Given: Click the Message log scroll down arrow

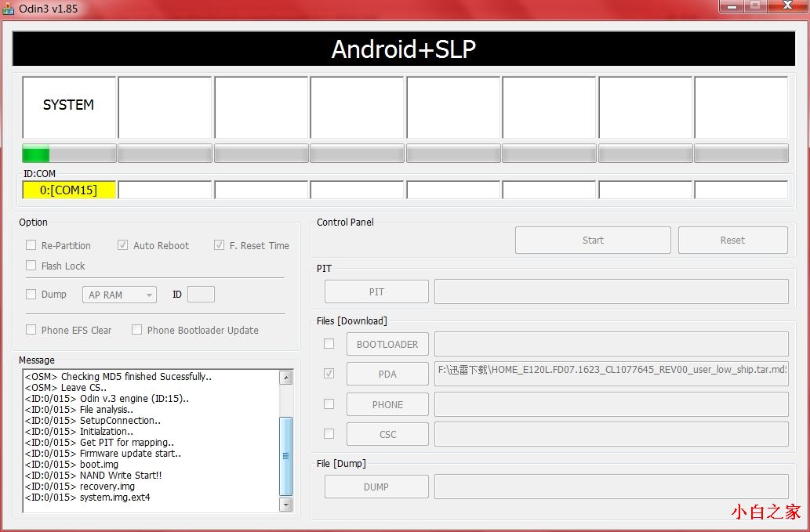Looking at the screenshot, I should (x=285, y=504).
